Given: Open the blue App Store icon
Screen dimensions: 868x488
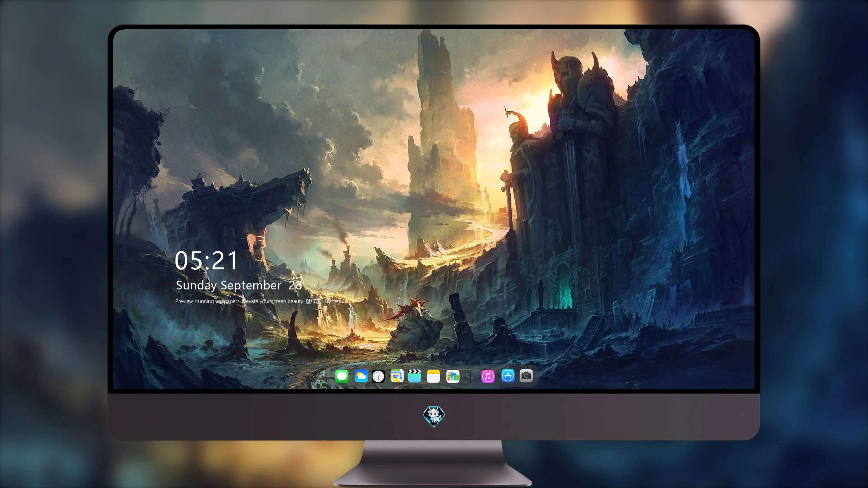Looking at the screenshot, I should (508, 375).
